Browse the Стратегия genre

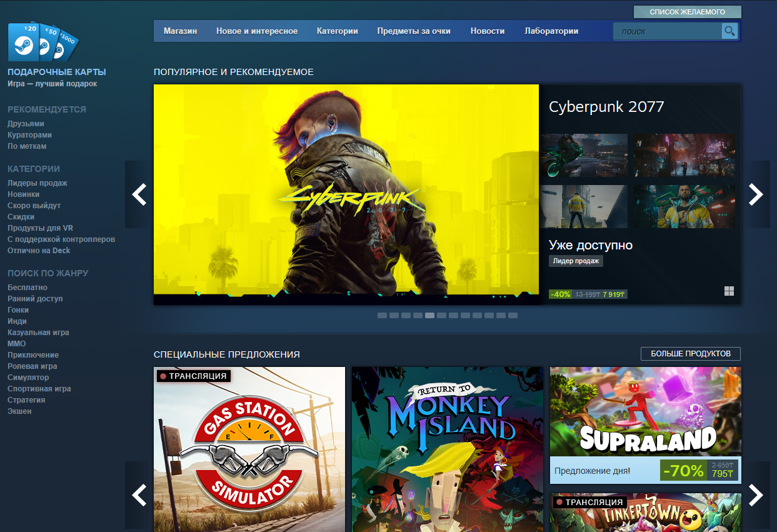[26, 400]
